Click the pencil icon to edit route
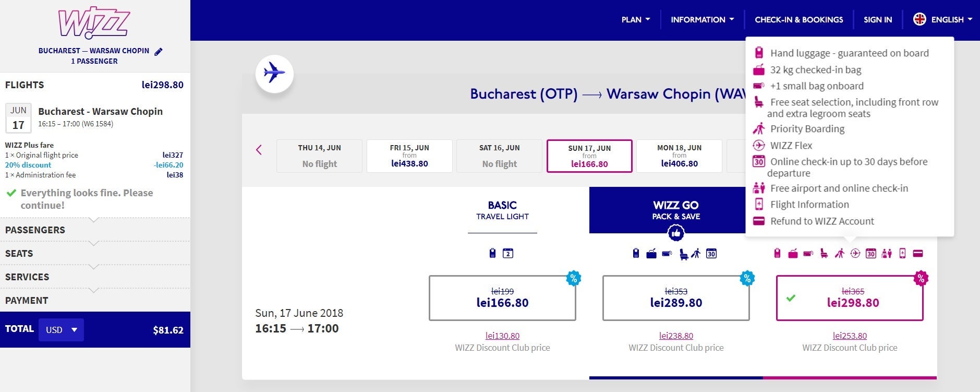The height and width of the screenshot is (392, 980). coord(159,51)
